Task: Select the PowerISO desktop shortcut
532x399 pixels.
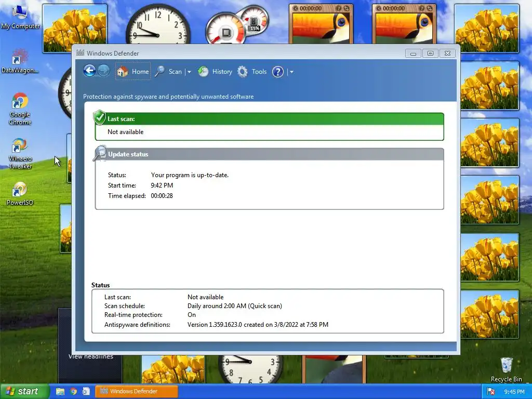Action: [20, 194]
